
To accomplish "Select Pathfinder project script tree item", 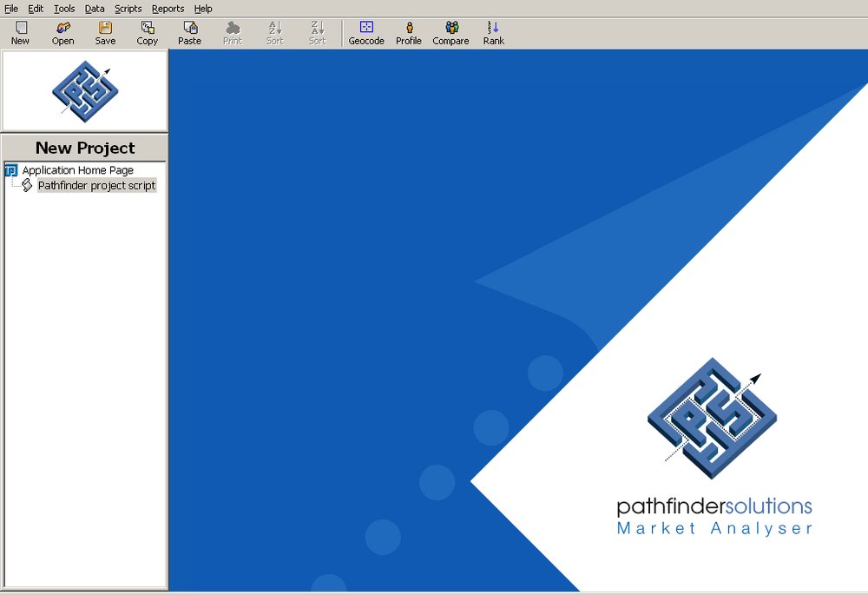I will pos(97,185).
